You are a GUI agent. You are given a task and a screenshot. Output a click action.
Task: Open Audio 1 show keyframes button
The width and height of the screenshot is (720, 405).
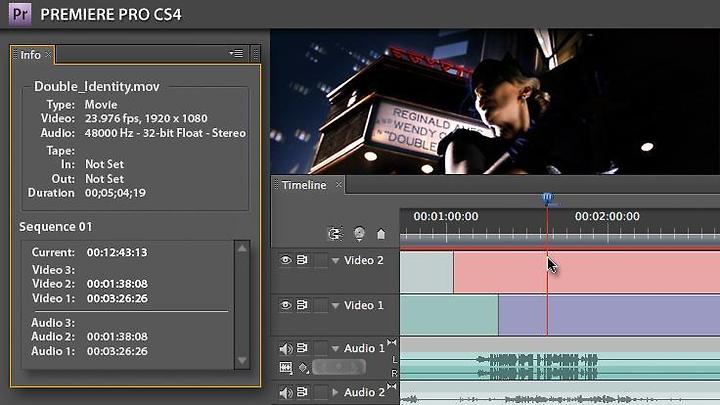304,368
